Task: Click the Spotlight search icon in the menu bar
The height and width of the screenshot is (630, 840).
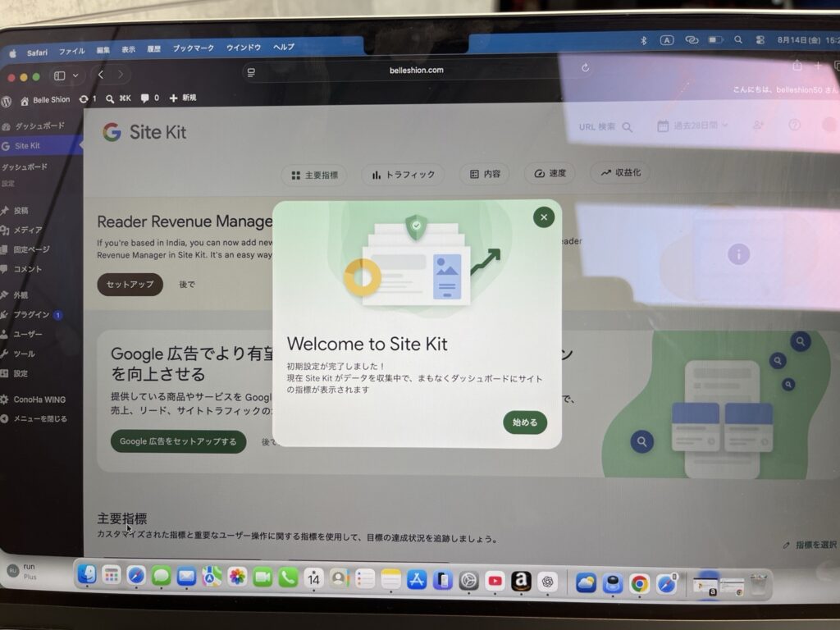Action: (738, 39)
